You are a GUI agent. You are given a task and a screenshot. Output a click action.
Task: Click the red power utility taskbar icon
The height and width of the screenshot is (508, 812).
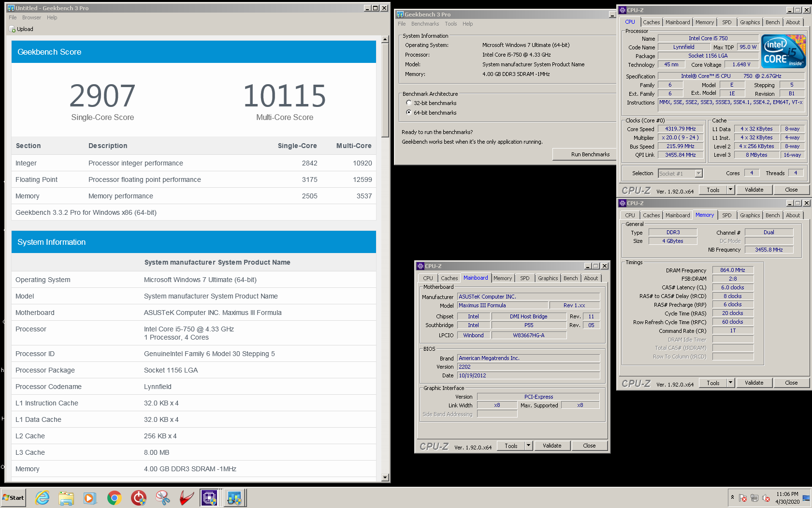(138, 497)
